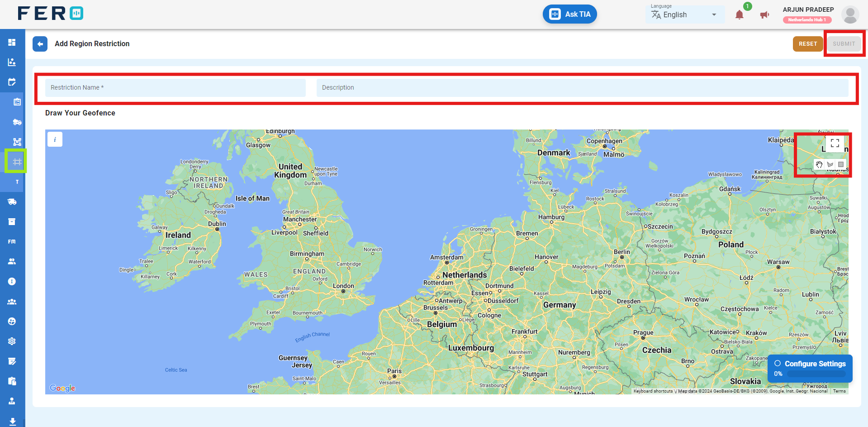This screenshot has height=427, width=868.
Task: Open the settings gear sidebar icon
Action: 12,341
